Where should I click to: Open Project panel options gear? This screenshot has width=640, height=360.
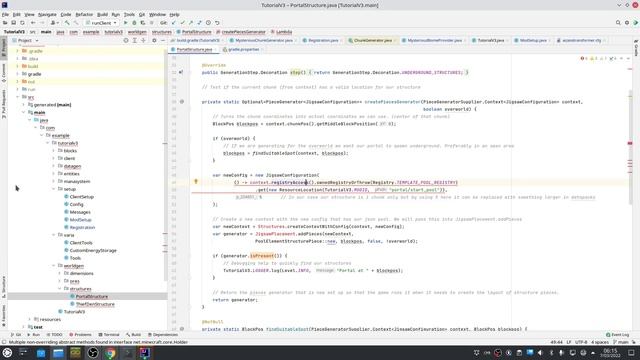[154, 40]
